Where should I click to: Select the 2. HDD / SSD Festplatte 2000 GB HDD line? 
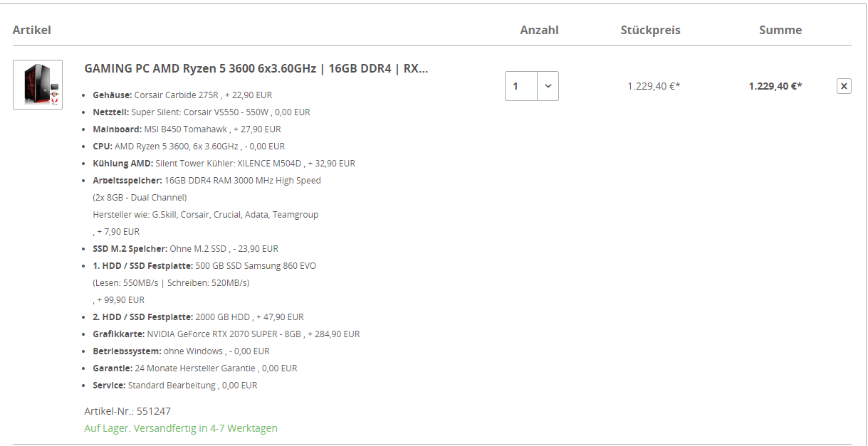198,317
